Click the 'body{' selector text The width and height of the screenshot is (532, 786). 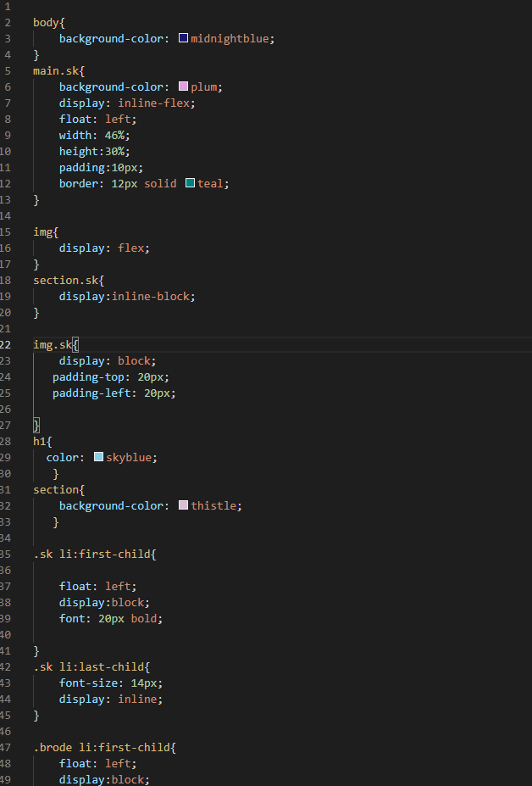click(49, 23)
